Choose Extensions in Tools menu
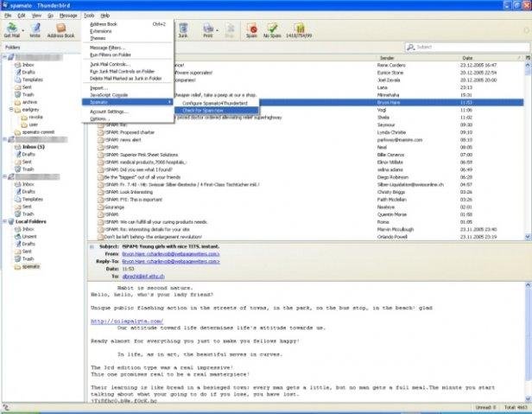Viewport: 532px width, 414px height. click(128, 31)
